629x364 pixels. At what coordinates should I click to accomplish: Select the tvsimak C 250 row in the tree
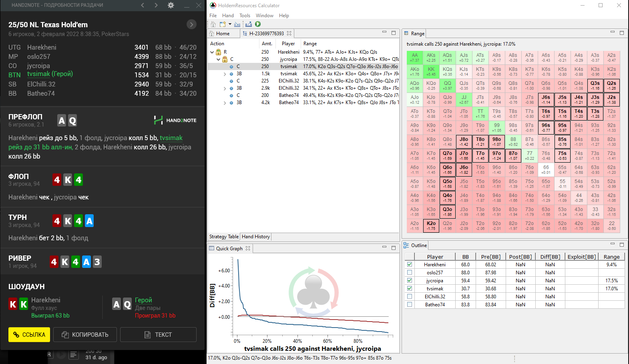pos(303,66)
